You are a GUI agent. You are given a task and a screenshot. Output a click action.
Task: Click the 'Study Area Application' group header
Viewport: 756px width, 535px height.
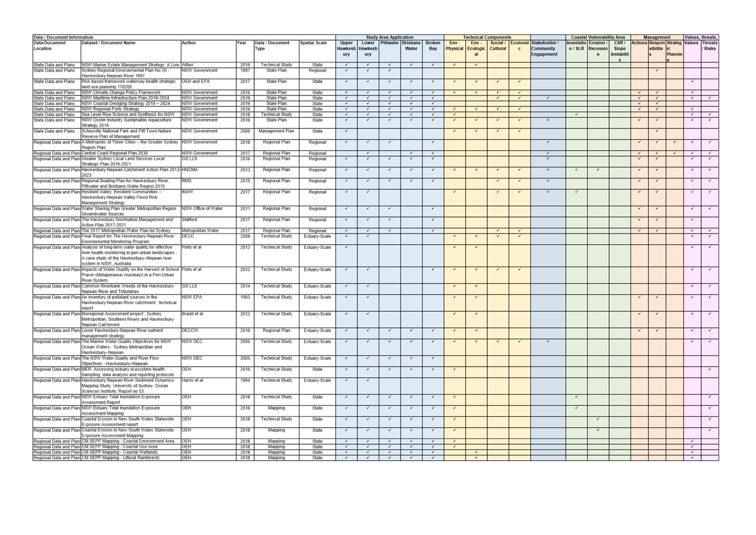point(390,37)
